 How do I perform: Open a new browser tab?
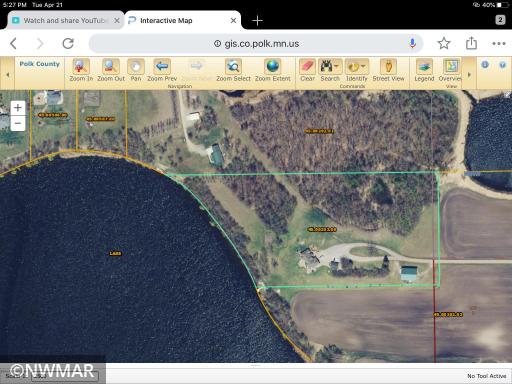257,21
